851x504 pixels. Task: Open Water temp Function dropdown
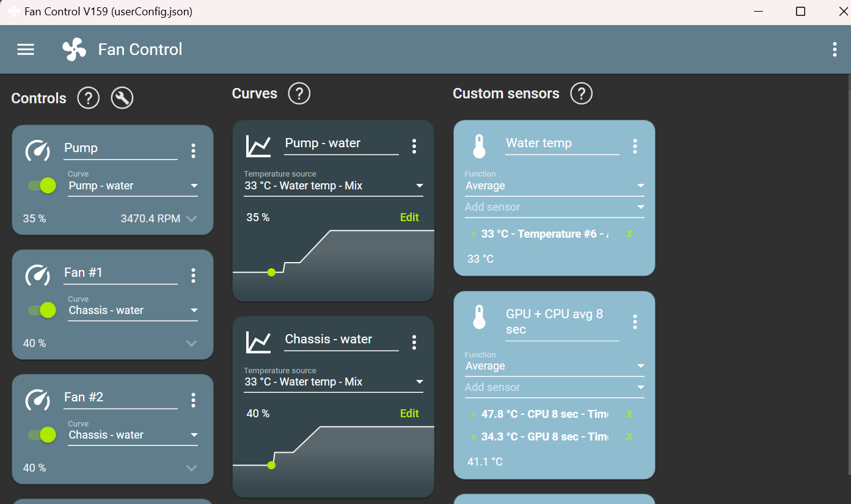coord(554,186)
